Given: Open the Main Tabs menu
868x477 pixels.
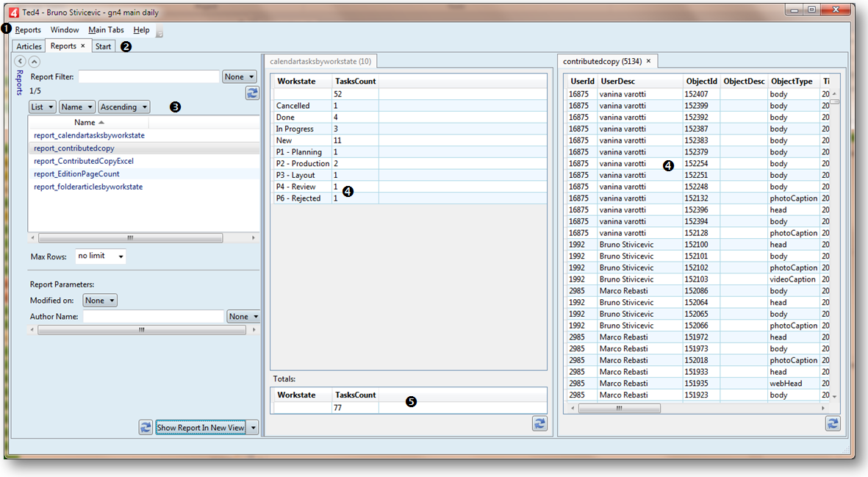Looking at the screenshot, I should (x=107, y=30).
